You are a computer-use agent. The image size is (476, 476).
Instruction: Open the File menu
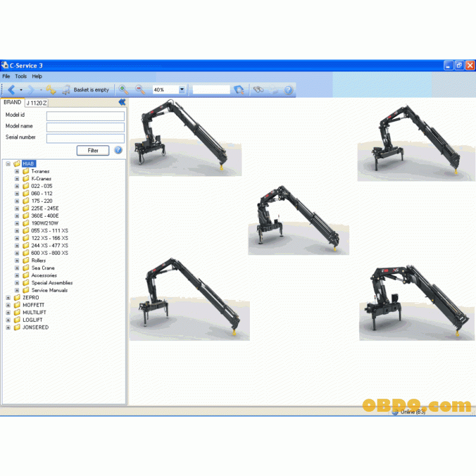[x=6, y=76]
